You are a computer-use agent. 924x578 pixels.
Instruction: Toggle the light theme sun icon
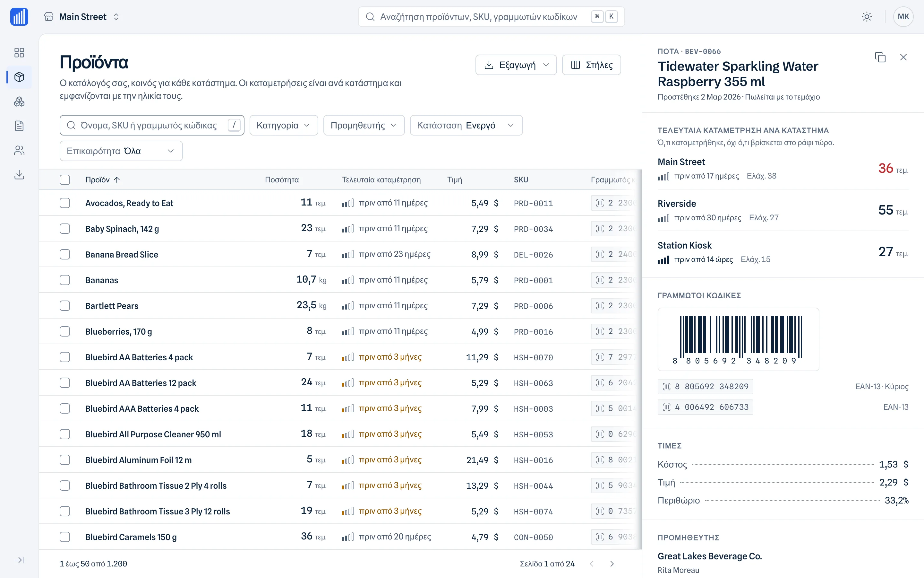coord(867,17)
